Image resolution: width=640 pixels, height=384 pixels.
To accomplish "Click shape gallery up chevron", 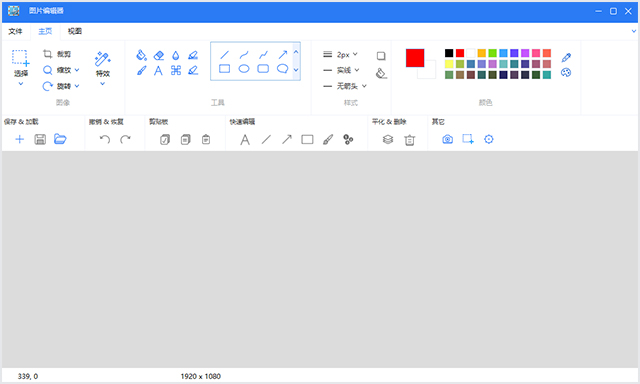I will pos(296,52).
